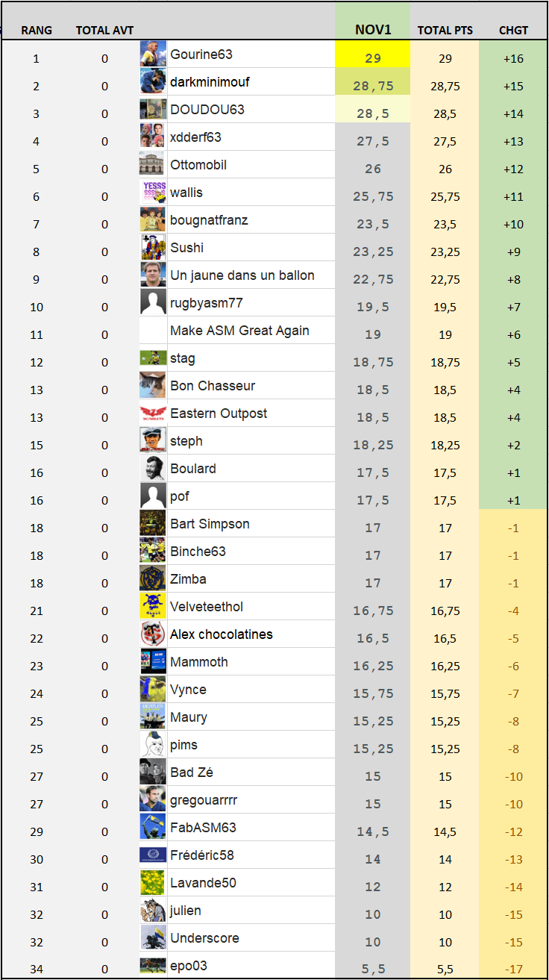This screenshot has width=549, height=980.
Task: Click Bart Simpson's -1 change cell
Action: coord(513,528)
